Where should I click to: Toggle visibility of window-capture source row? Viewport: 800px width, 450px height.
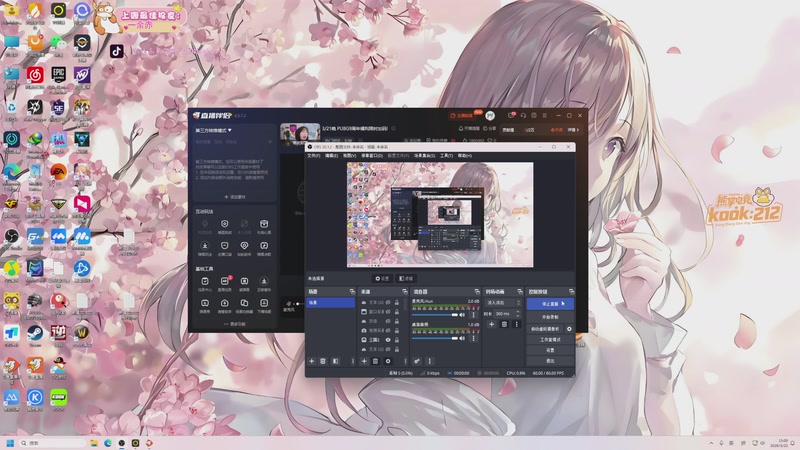point(388,312)
